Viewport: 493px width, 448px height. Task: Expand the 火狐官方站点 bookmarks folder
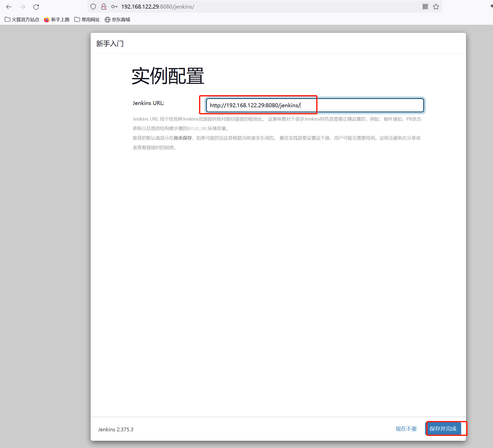click(x=22, y=20)
